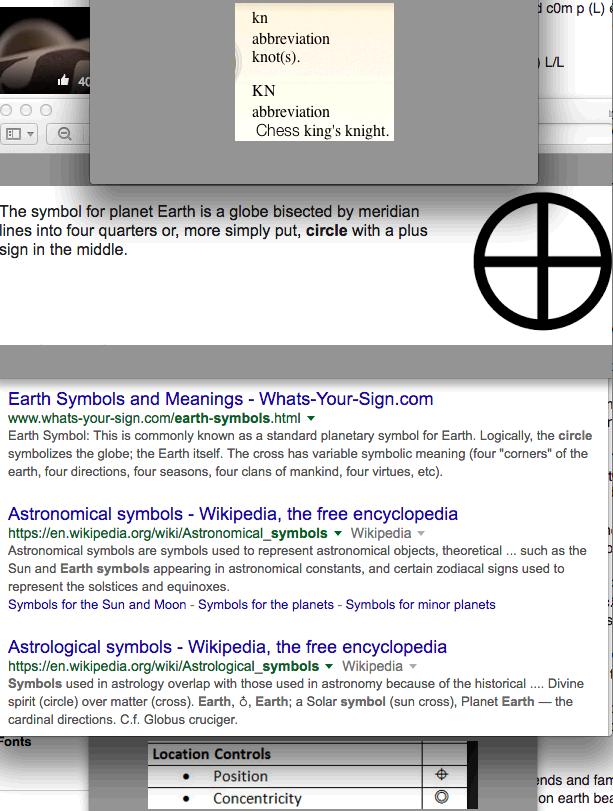Open Symbols for the Sun and Moon sitelink

97,604
